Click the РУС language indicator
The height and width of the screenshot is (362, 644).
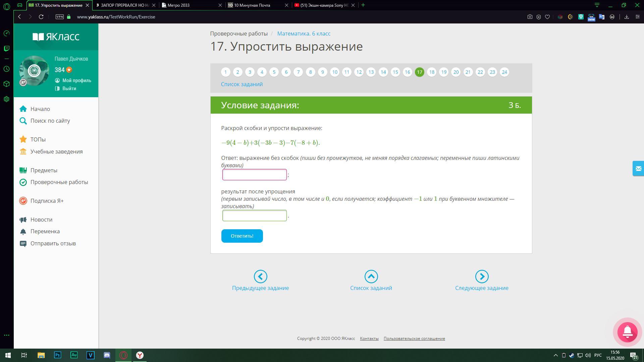click(598, 355)
